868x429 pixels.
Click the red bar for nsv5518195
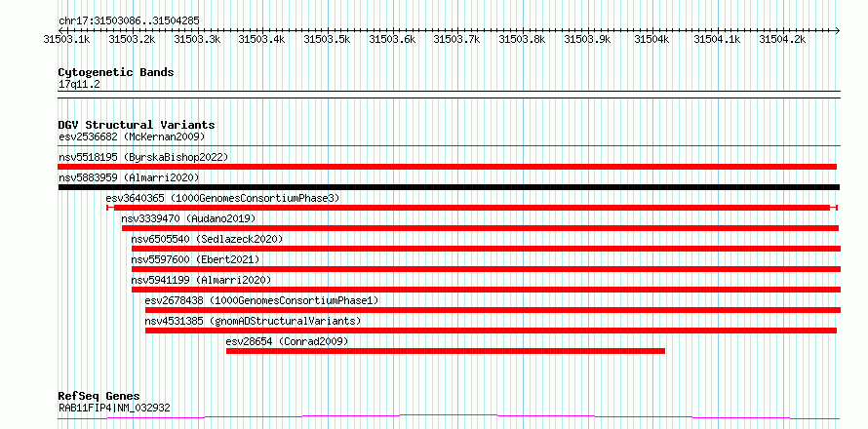tap(448, 167)
